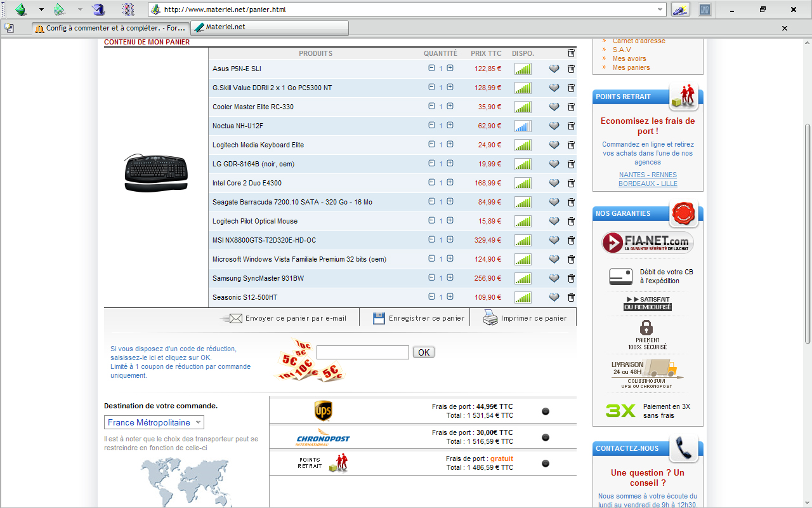Click the '3X Paiement en 3X' banner

click(x=648, y=411)
